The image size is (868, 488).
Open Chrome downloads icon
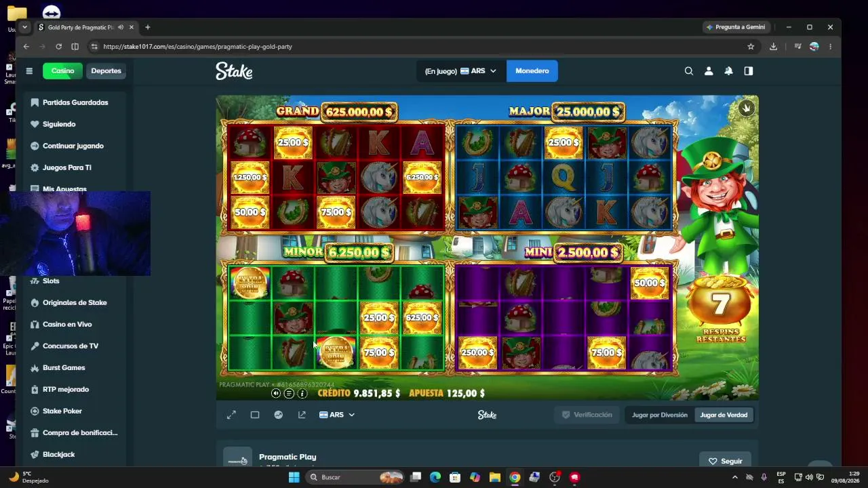coord(773,47)
